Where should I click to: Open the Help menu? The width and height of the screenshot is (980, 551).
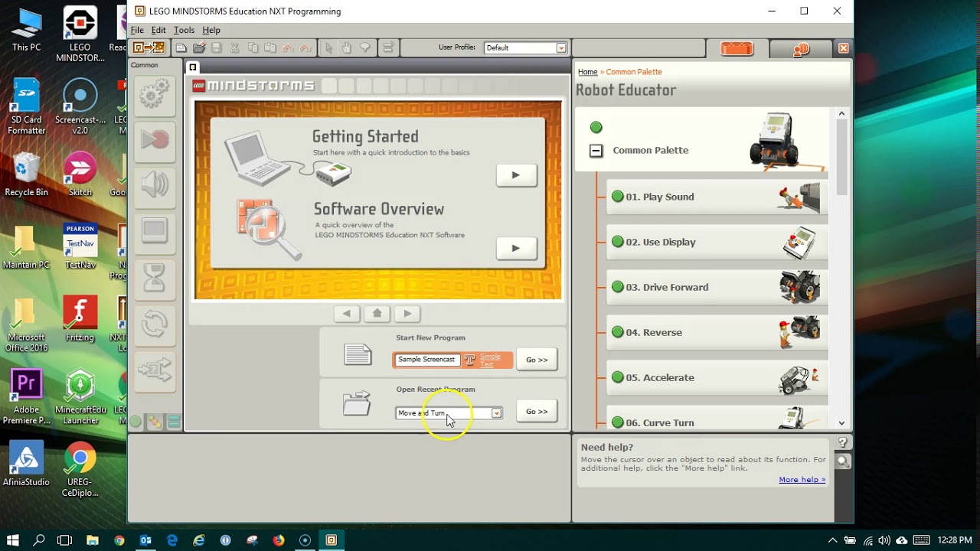pyautogui.click(x=211, y=30)
